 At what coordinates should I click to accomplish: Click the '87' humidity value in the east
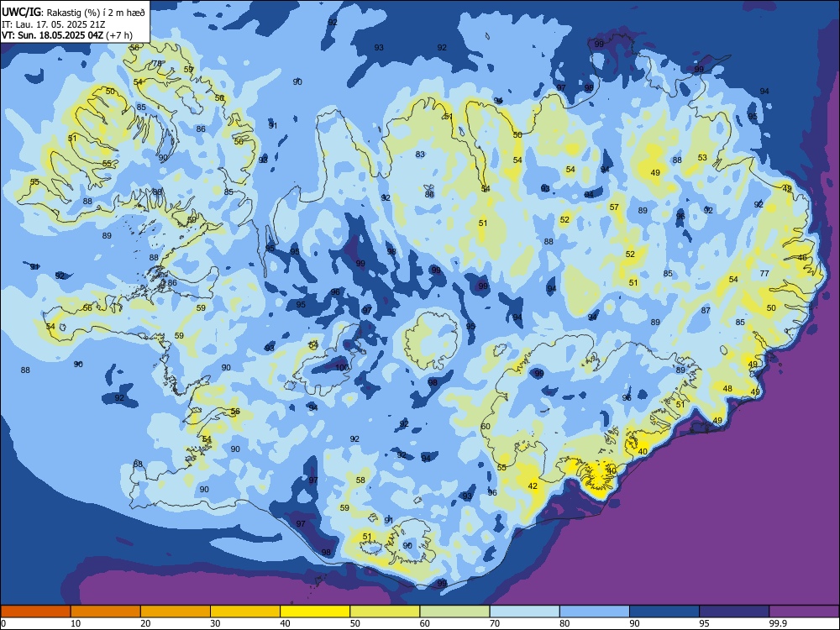point(706,310)
